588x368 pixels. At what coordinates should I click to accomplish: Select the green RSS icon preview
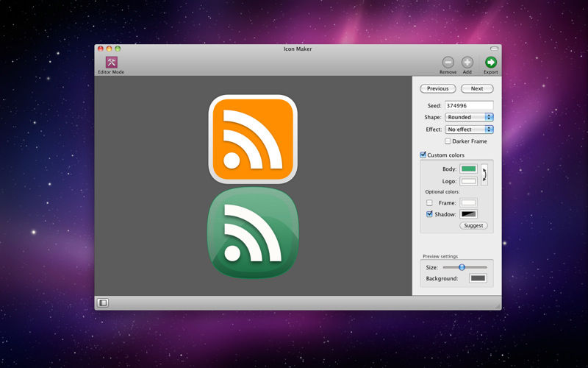point(253,233)
